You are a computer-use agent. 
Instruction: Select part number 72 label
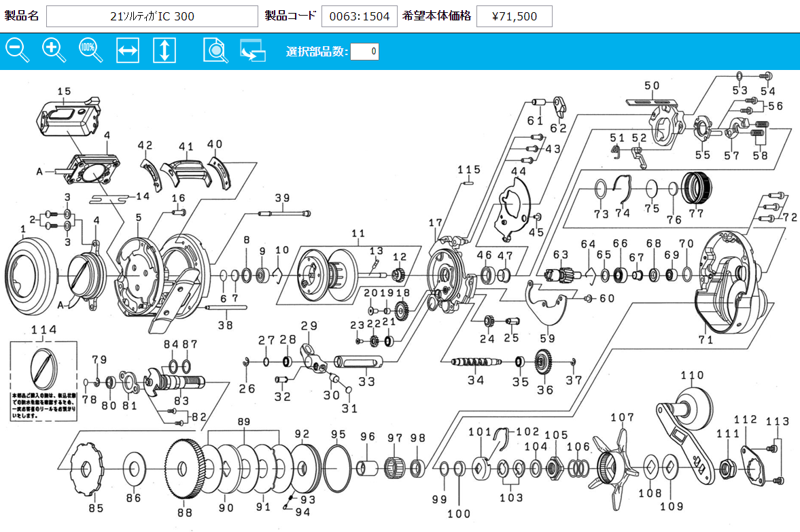tap(790, 217)
